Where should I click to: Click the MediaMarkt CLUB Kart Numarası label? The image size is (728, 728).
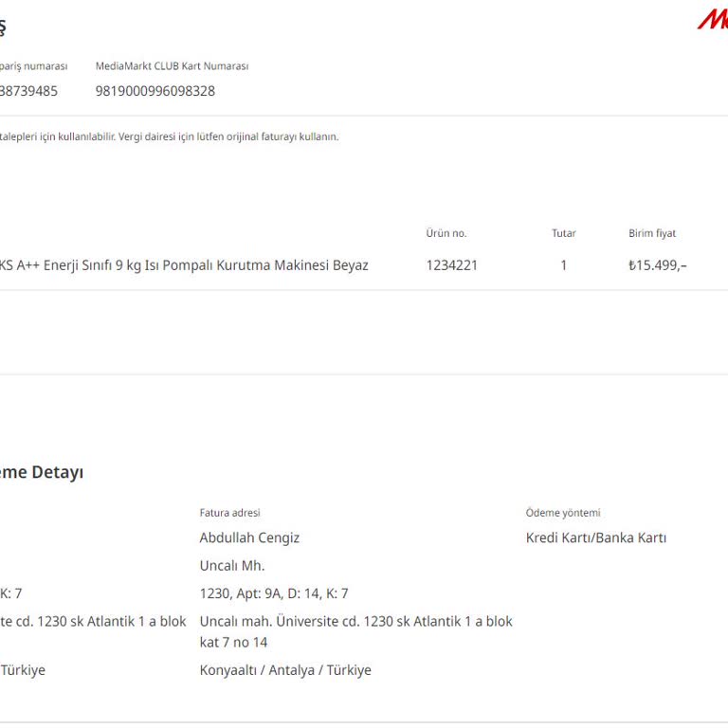172,66
